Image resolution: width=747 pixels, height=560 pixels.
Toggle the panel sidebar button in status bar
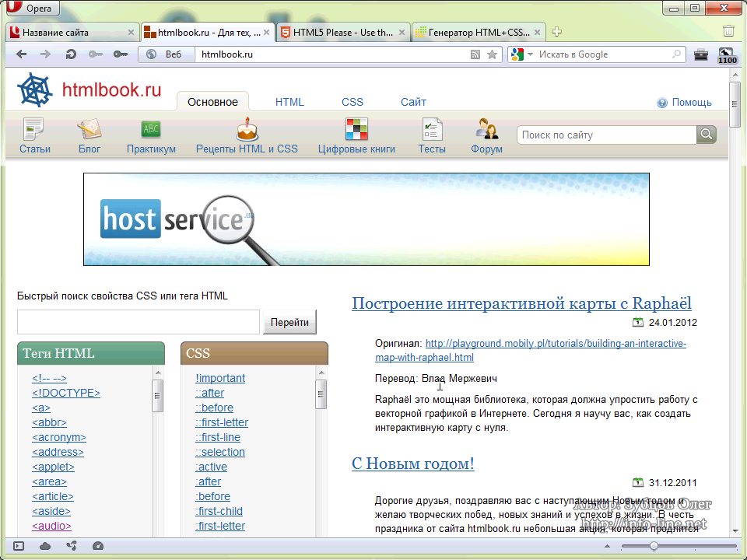click(x=19, y=546)
